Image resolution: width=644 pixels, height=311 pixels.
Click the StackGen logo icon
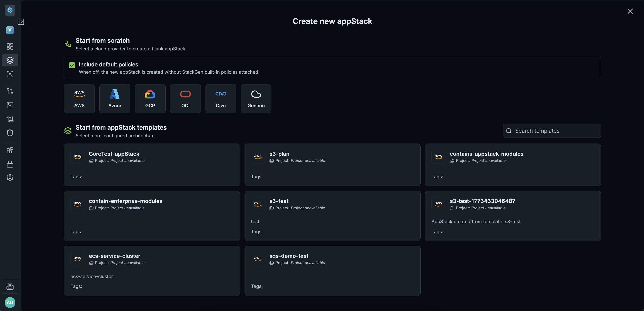(x=10, y=10)
